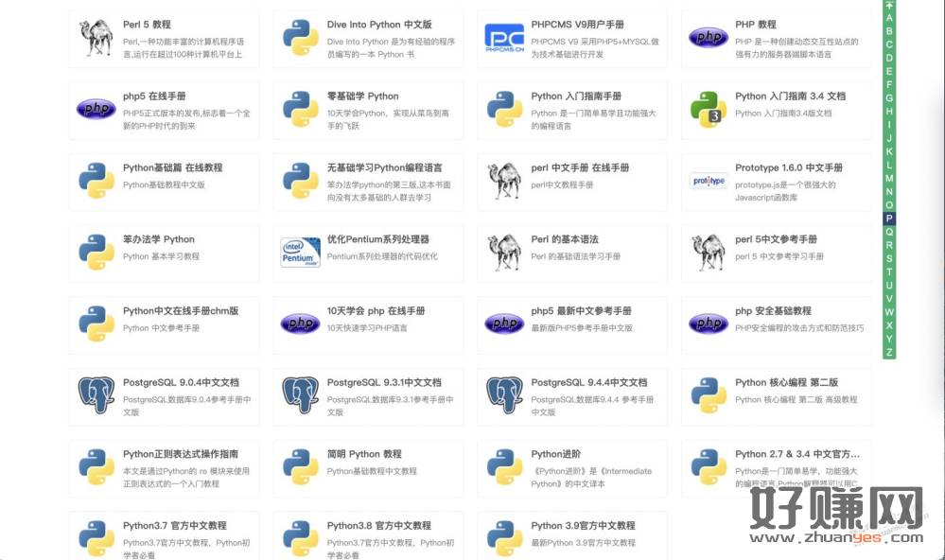Image resolution: width=945 pixels, height=560 pixels.
Task: Click description text 'Python 中文参考手册'
Action: pos(161,328)
